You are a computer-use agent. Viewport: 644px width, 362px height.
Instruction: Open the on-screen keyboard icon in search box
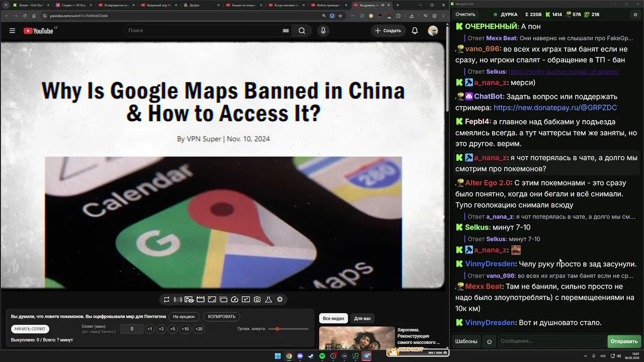[286, 31]
